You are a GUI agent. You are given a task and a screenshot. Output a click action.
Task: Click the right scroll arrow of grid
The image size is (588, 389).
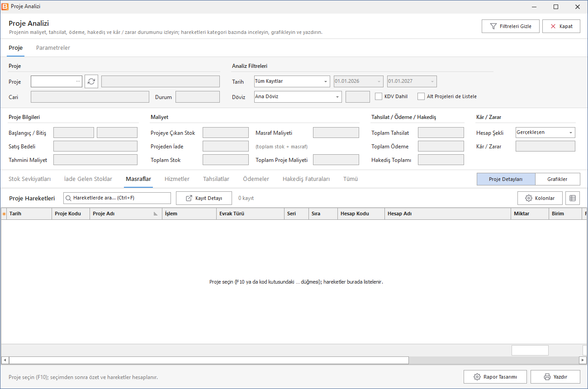pyautogui.click(x=583, y=360)
